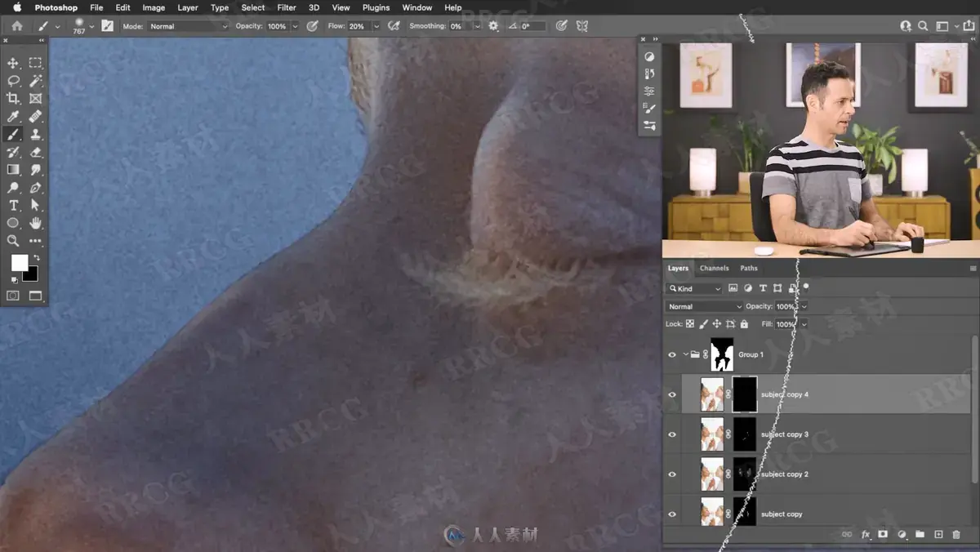Select the Brush tool in toolbox
Viewport: 980px width, 552px height.
(13, 134)
